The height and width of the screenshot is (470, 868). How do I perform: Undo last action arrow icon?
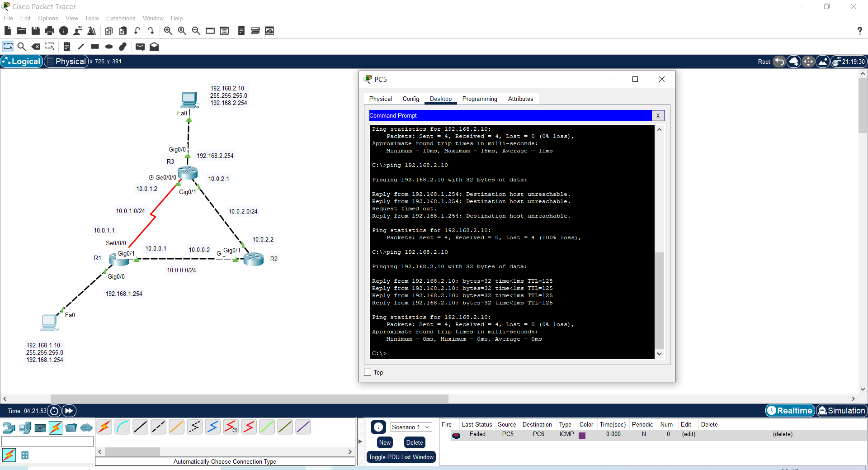coord(137,31)
